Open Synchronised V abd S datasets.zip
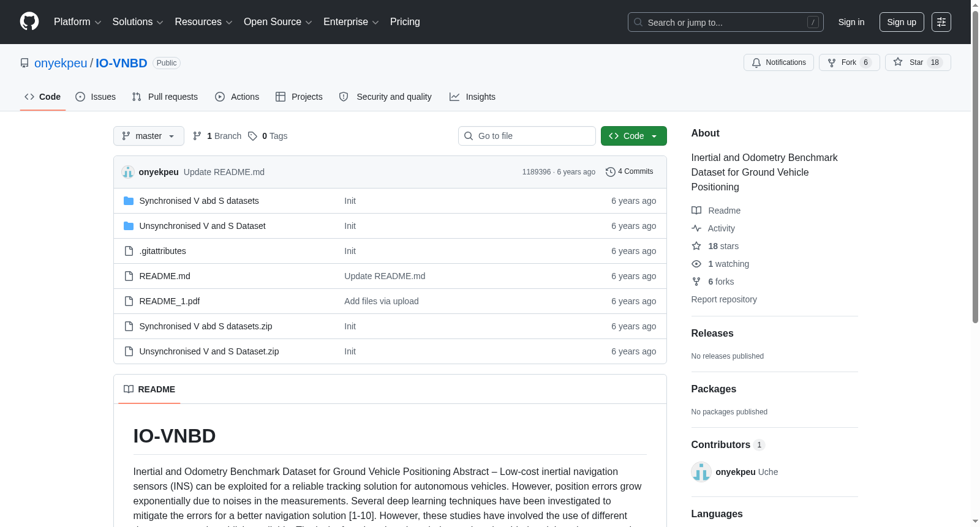The image size is (980, 527). pyautogui.click(x=206, y=326)
